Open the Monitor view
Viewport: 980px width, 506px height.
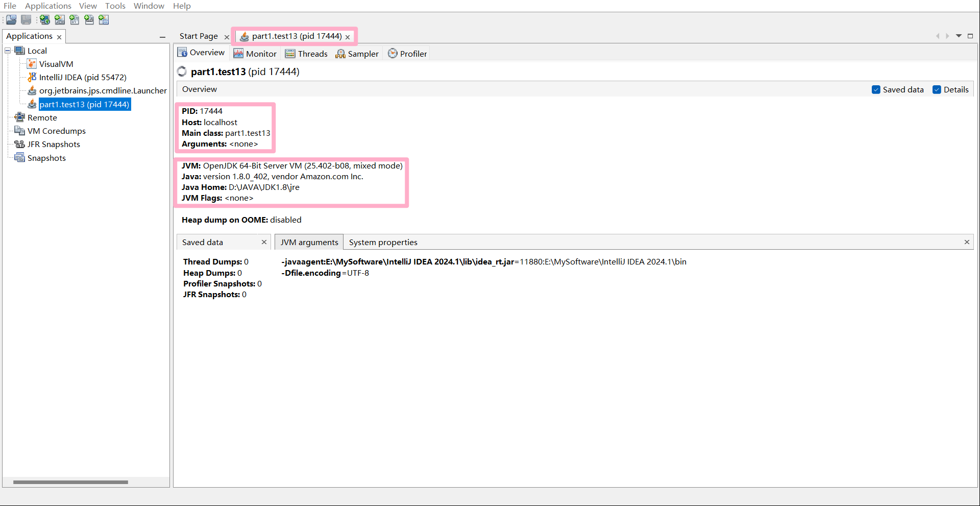click(255, 54)
